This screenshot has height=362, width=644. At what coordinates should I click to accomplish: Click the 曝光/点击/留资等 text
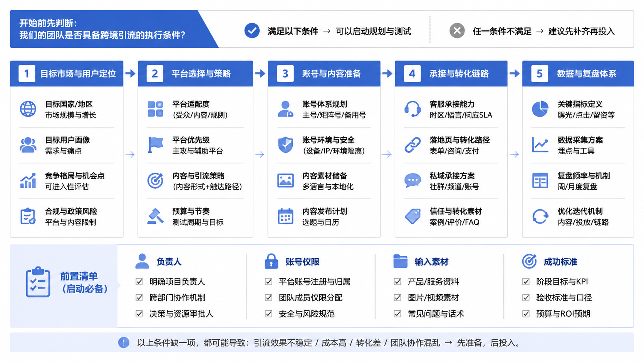tap(586, 115)
